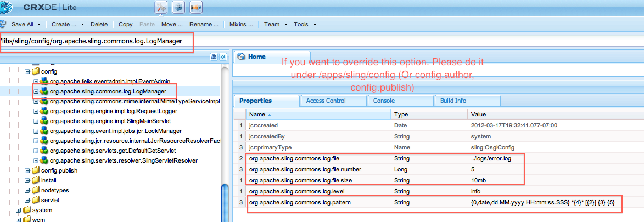Collapse the config folder node

27,71
